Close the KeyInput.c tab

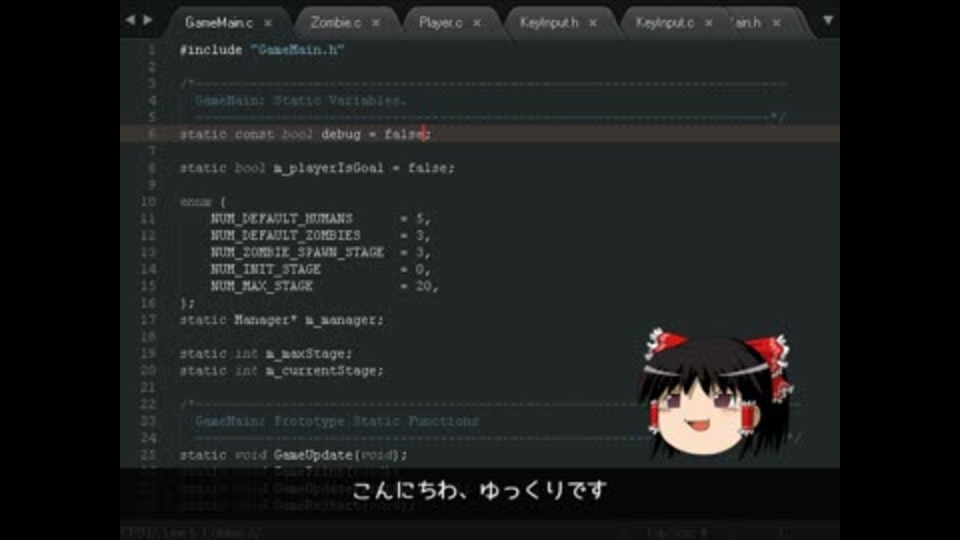[x=708, y=23]
